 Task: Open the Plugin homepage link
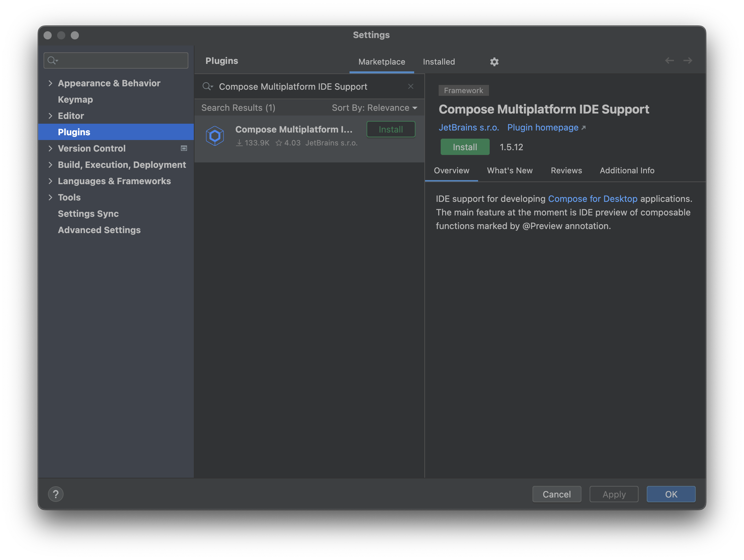tap(543, 127)
